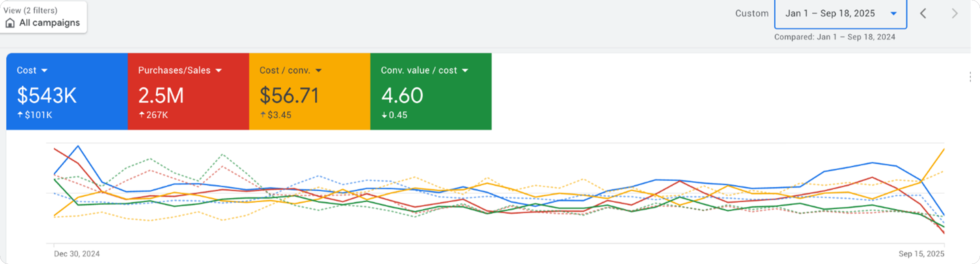This screenshot has height=264, width=980.
Task: Open the Cost / conv. metric dropdown
Action: click(290, 70)
